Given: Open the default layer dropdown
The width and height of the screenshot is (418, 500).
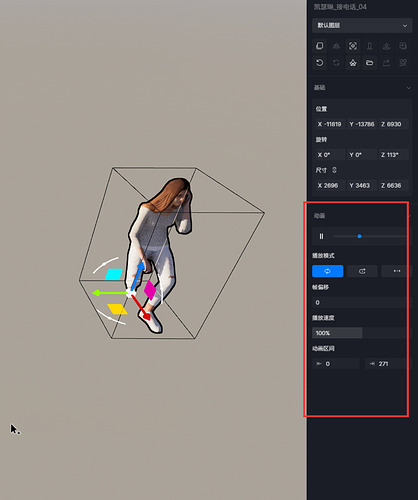Looking at the screenshot, I should [362, 25].
